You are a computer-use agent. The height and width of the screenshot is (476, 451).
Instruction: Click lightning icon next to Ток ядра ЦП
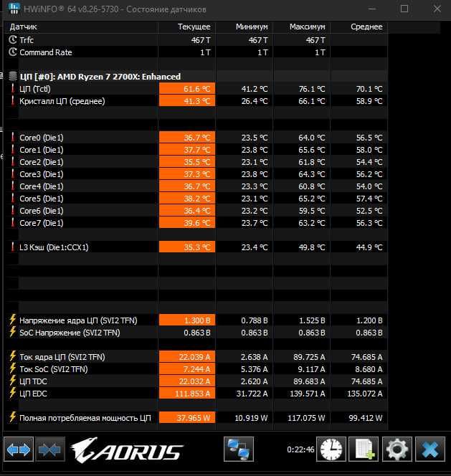pyautogui.click(x=12, y=356)
